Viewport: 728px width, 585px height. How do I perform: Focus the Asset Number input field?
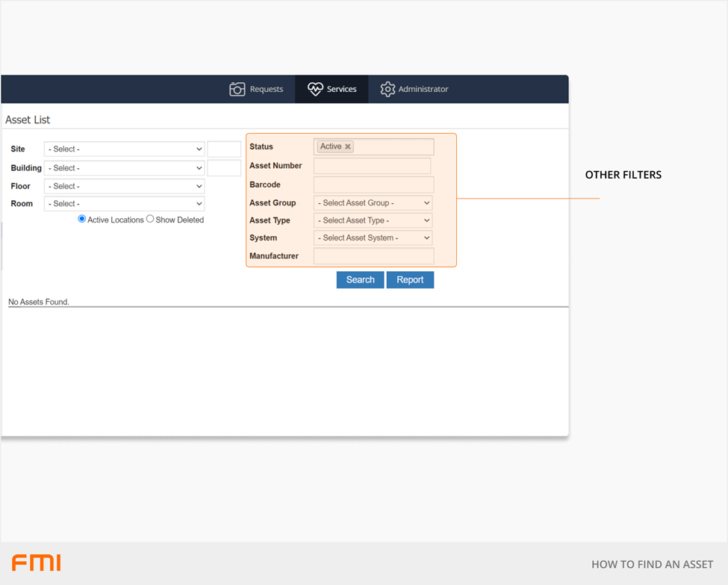372,166
